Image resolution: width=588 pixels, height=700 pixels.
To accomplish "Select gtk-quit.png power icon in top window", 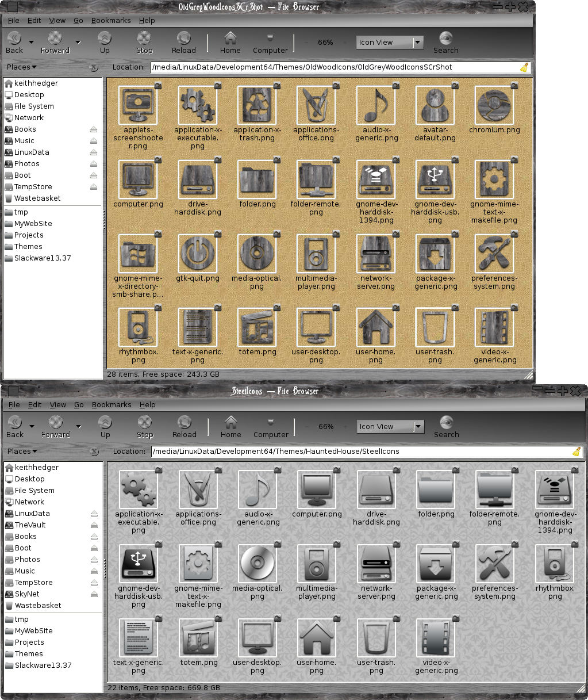I will click(x=198, y=254).
